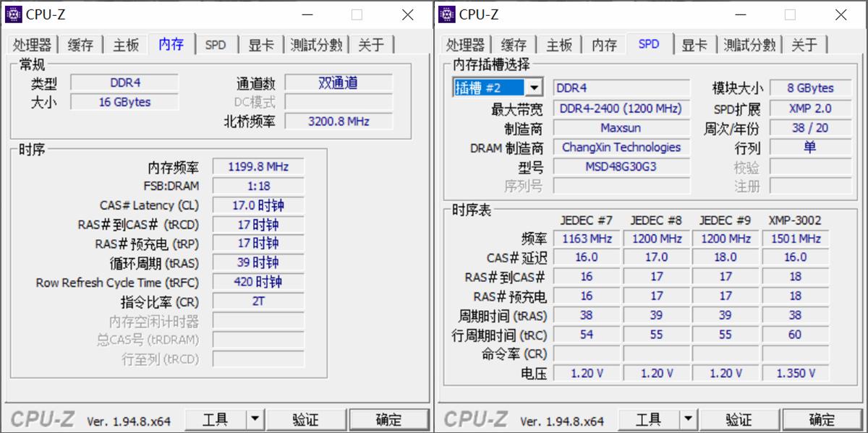The height and width of the screenshot is (433, 868).
Task: Click the 制造商 field showing Maxsun
Action: (621, 128)
